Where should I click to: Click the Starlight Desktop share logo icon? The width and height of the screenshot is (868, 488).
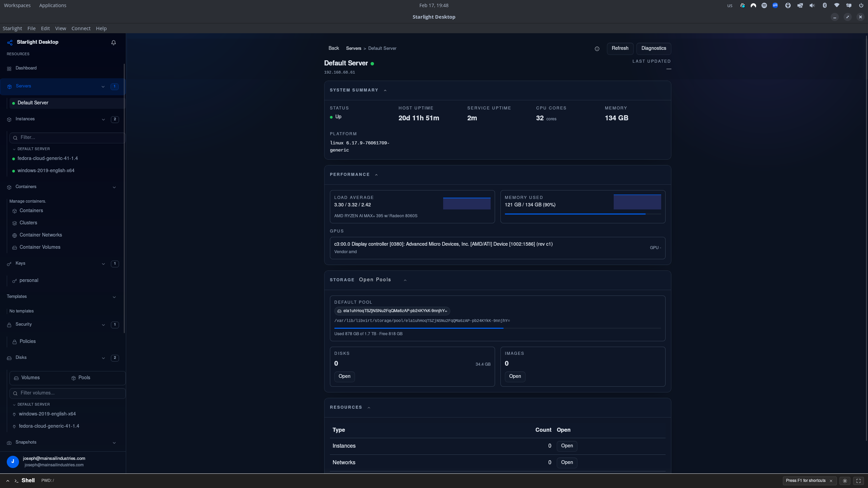click(x=10, y=42)
